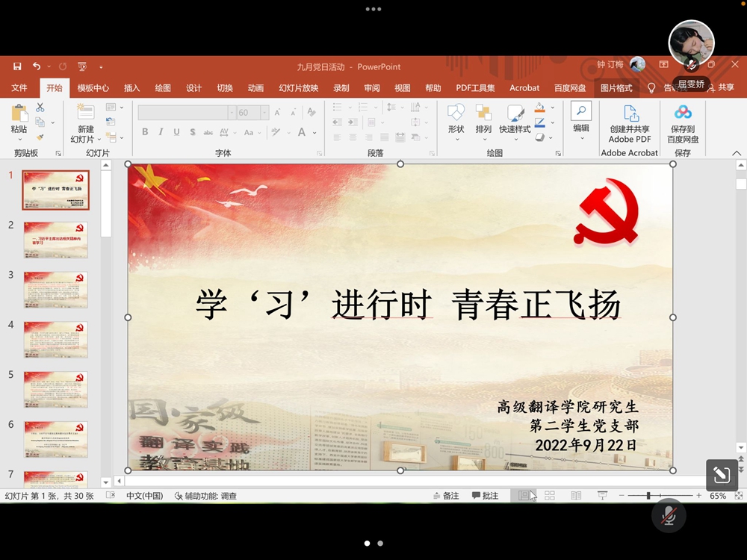The height and width of the screenshot is (560, 747).
Task: Switch to slide sorter view
Action: click(550, 496)
